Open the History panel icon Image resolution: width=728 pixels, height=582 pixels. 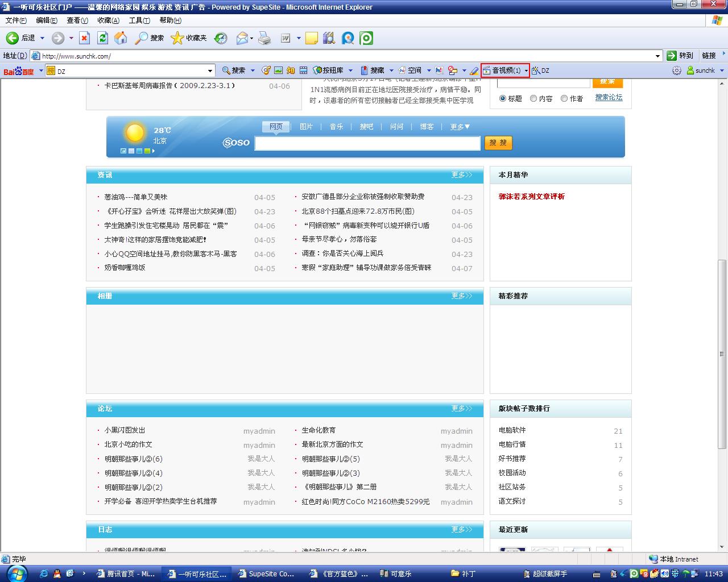[x=221, y=38]
